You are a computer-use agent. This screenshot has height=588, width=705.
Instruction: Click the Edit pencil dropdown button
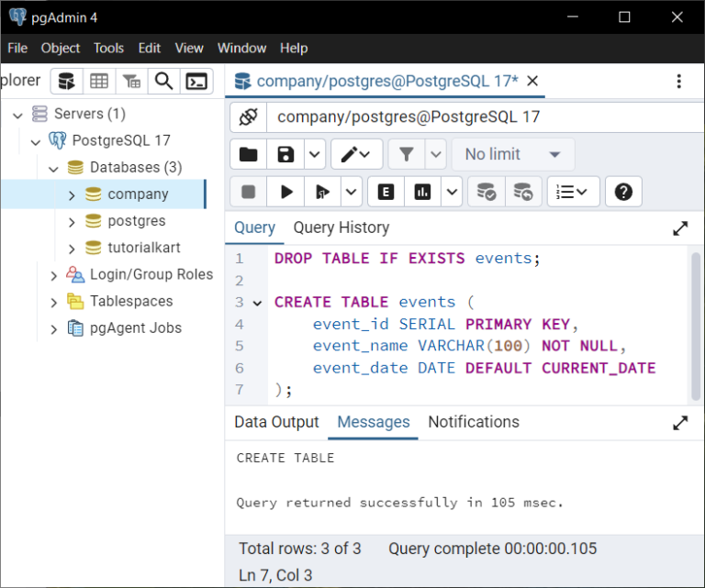pos(356,154)
